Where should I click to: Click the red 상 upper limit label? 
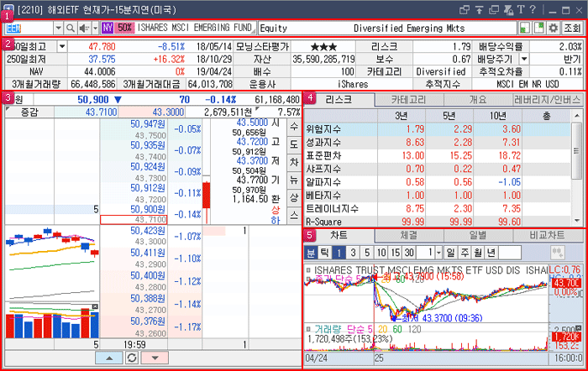pos(276,210)
